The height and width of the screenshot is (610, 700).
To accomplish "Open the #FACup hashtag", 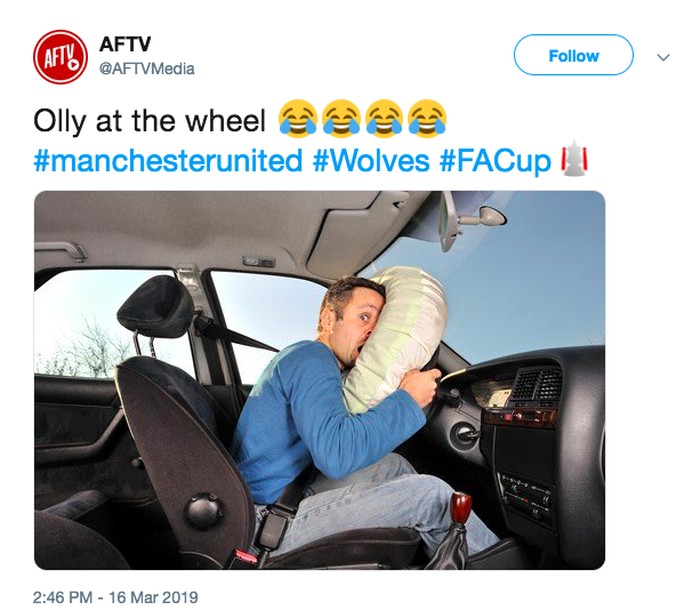I will 495,160.
